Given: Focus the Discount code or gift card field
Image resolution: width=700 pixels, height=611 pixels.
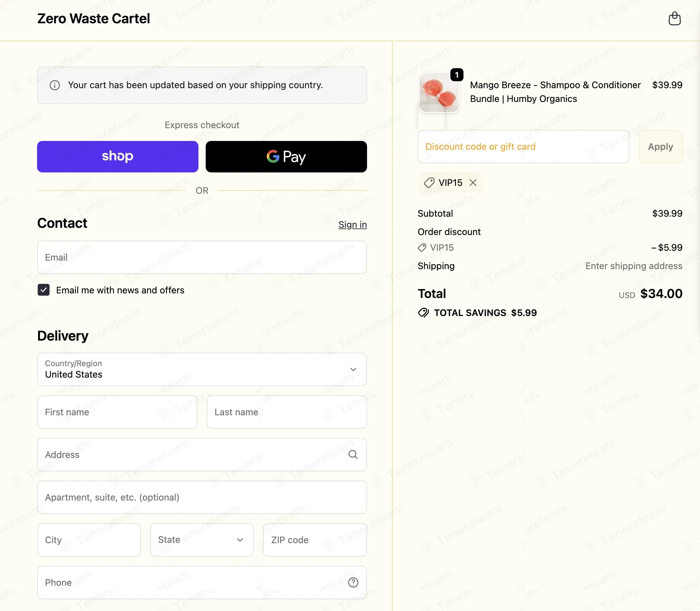Looking at the screenshot, I should coord(523,147).
